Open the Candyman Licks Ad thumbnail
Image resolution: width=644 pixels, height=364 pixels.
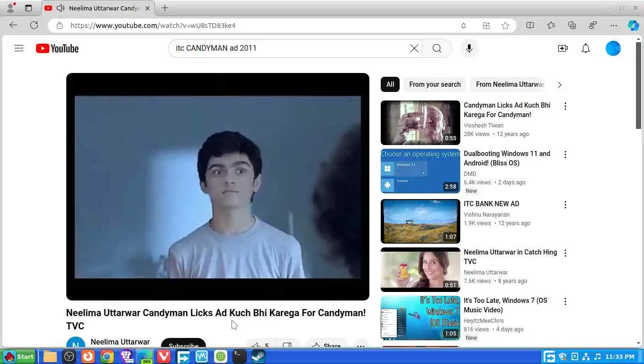tap(420, 123)
